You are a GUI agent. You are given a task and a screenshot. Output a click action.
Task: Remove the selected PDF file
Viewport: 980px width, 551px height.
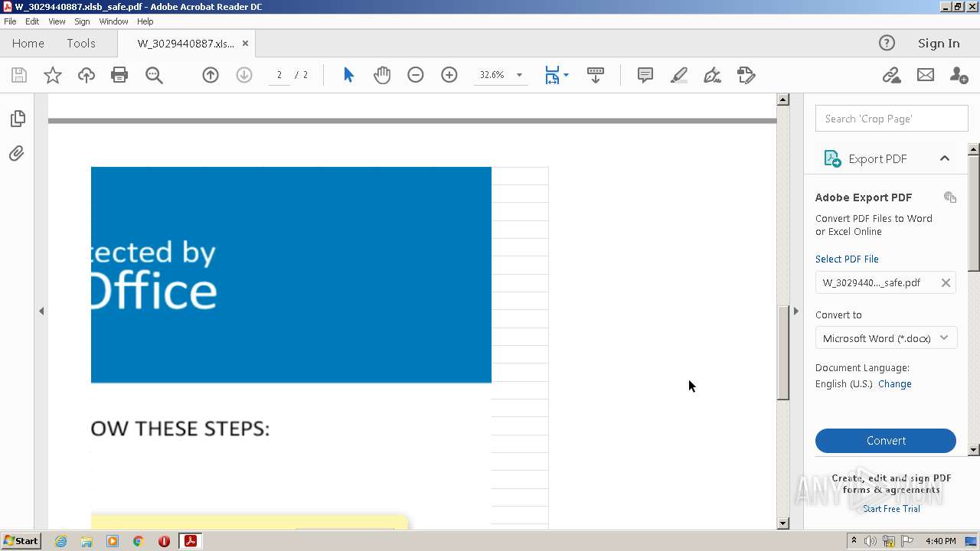coord(946,282)
